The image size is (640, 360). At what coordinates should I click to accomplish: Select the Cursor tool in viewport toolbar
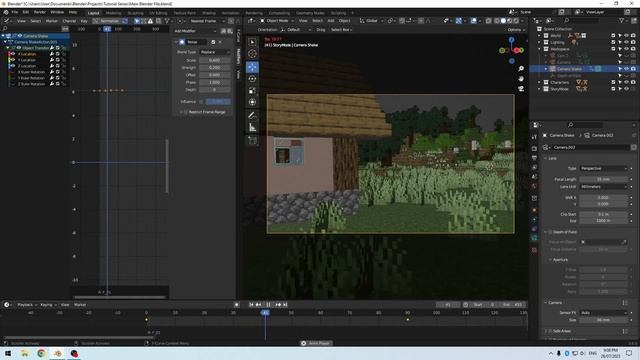pyautogui.click(x=252, y=54)
